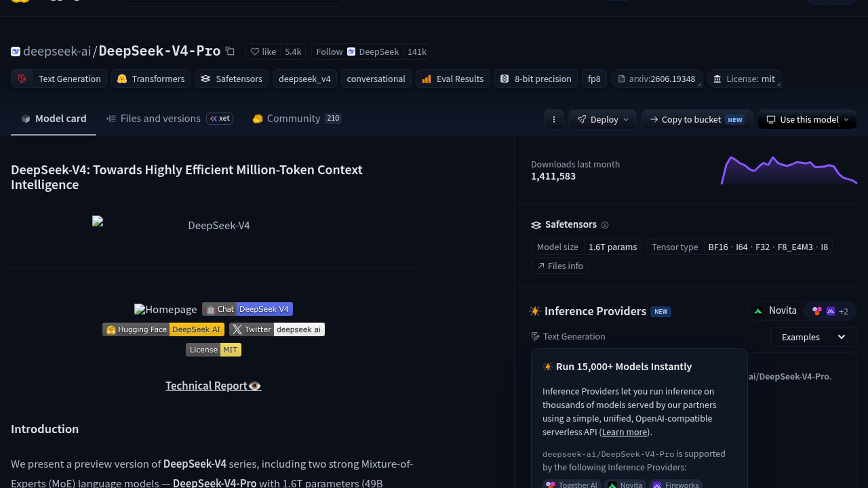The image size is (868, 488).
Task: Click the deepseek-ai organization avatar icon
Action: (x=15, y=52)
